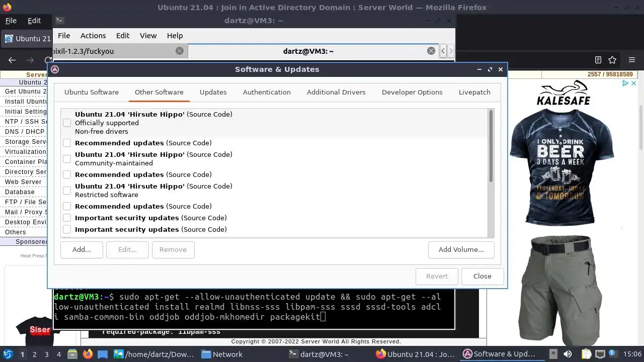Open the Others sidebar link
The height and width of the screenshot is (362, 644).
(x=15, y=232)
